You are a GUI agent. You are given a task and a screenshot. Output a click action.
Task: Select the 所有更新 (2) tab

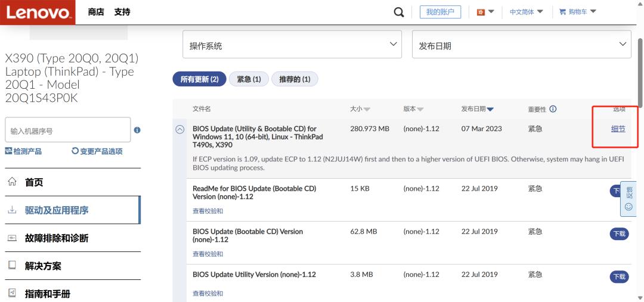[x=200, y=79]
